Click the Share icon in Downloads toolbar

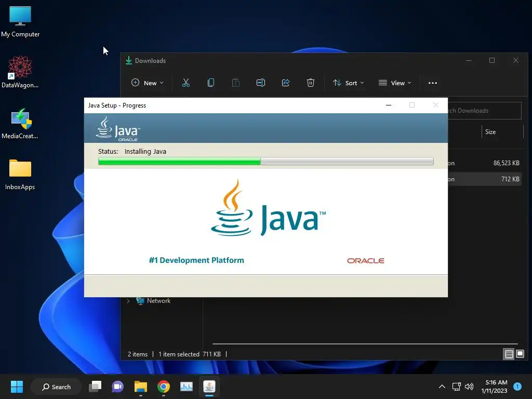[x=286, y=83]
